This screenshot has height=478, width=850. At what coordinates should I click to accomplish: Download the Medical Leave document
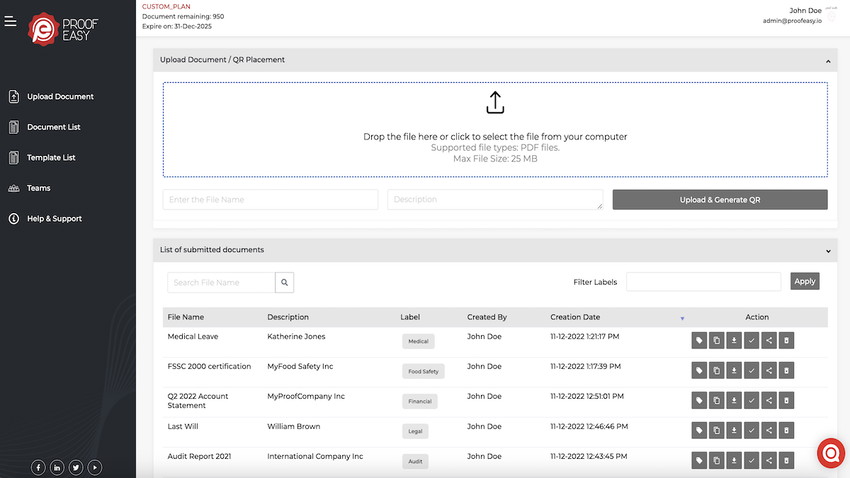[734, 340]
